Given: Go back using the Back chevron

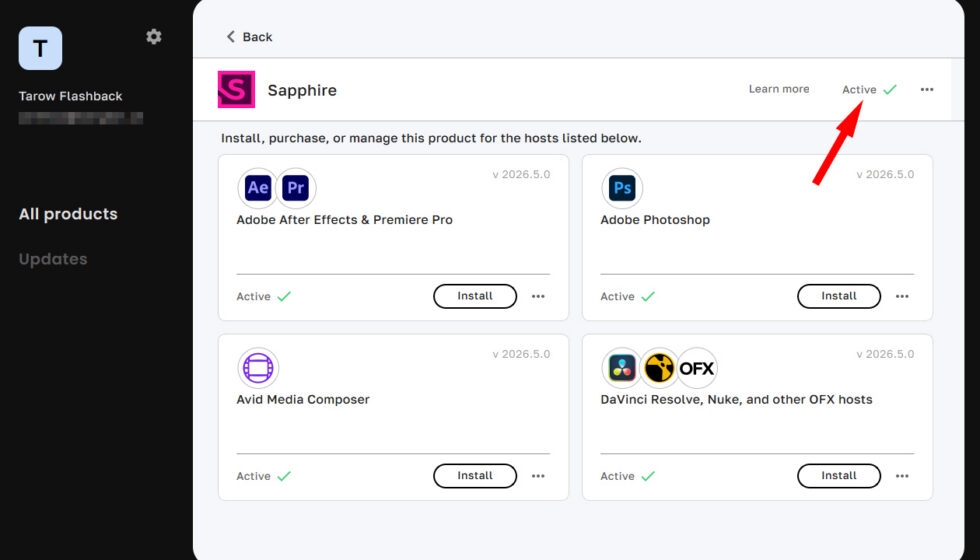Looking at the screenshot, I should click(249, 37).
